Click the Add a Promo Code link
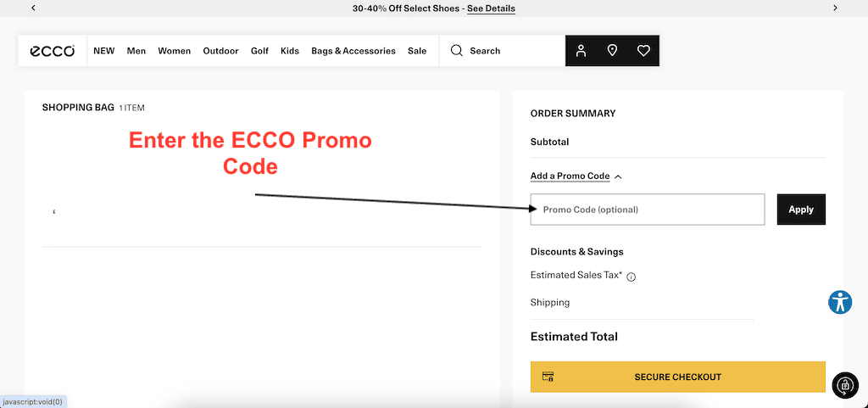The image size is (868, 408). coord(570,176)
